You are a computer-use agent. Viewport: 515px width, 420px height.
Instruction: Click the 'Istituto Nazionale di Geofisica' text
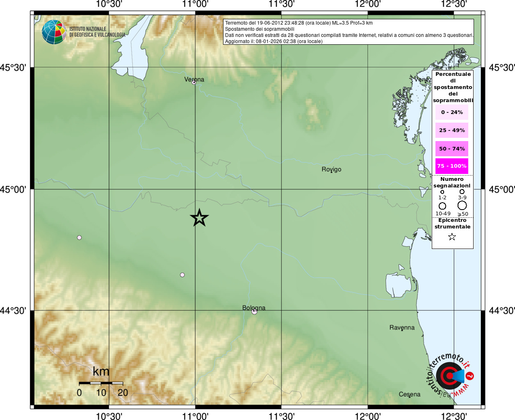[x=97, y=32]
